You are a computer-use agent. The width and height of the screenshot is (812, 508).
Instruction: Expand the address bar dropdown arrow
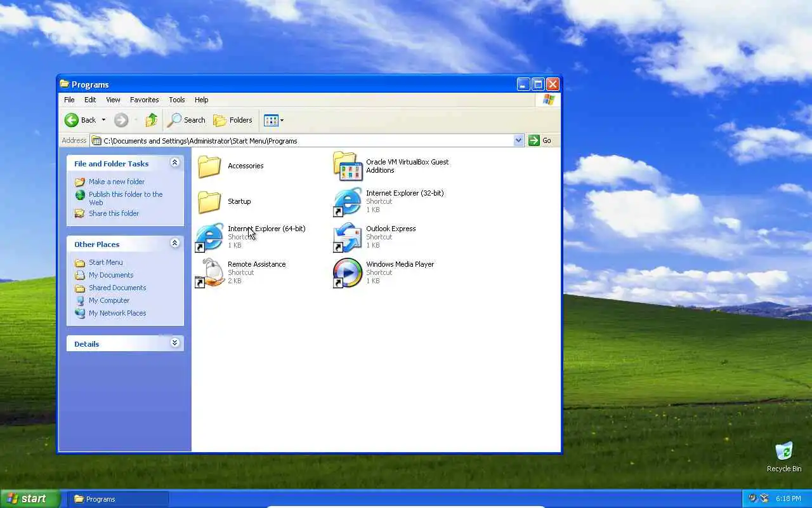click(519, 140)
